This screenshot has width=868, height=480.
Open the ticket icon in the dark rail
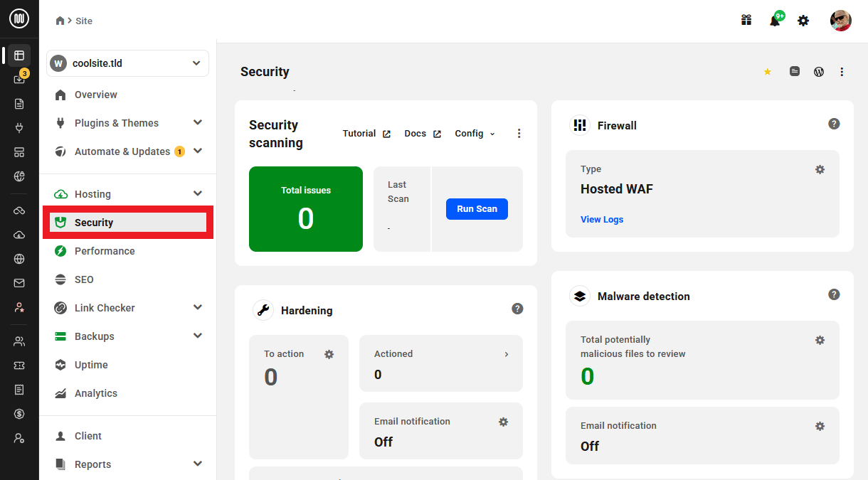point(19,365)
